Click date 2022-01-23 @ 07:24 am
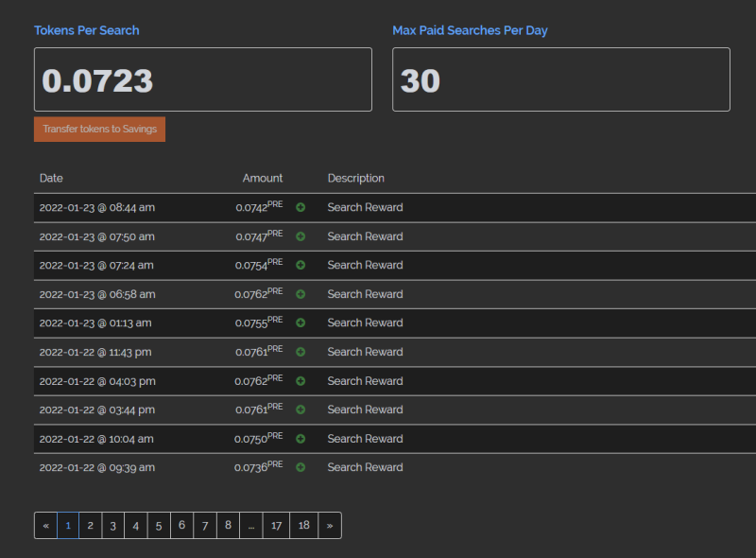 point(96,265)
